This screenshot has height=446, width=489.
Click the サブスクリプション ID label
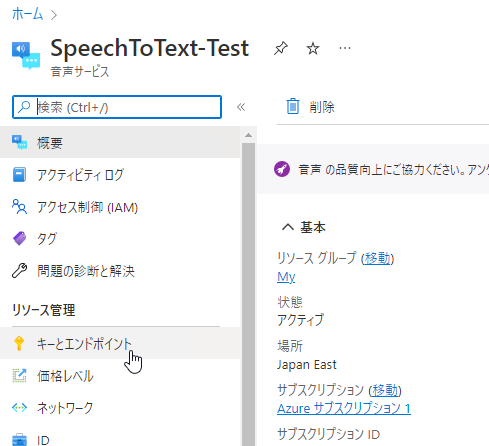[x=328, y=434]
